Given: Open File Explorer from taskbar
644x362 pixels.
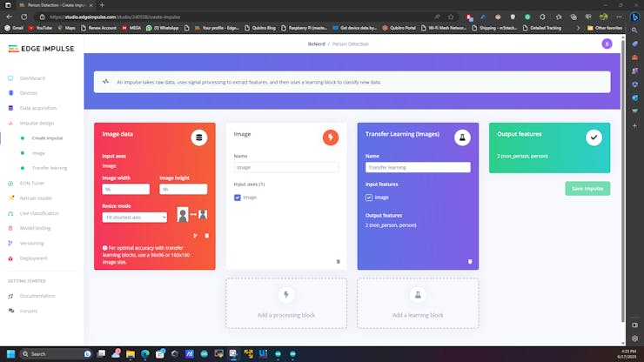Looking at the screenshot, I should (131, 354).
